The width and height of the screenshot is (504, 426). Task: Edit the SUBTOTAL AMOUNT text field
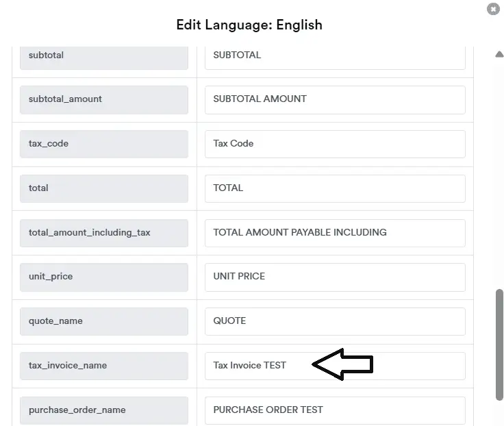click(334, 99)
